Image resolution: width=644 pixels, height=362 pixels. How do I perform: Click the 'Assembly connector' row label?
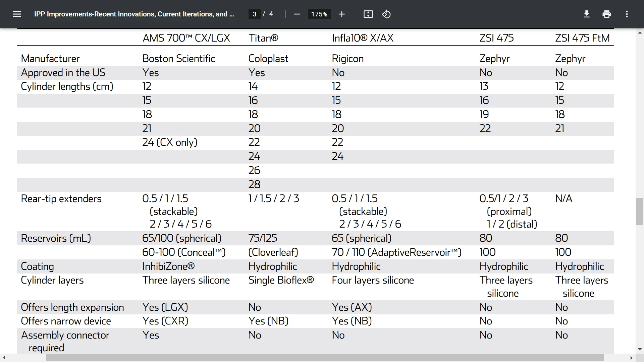coord(65,335)
